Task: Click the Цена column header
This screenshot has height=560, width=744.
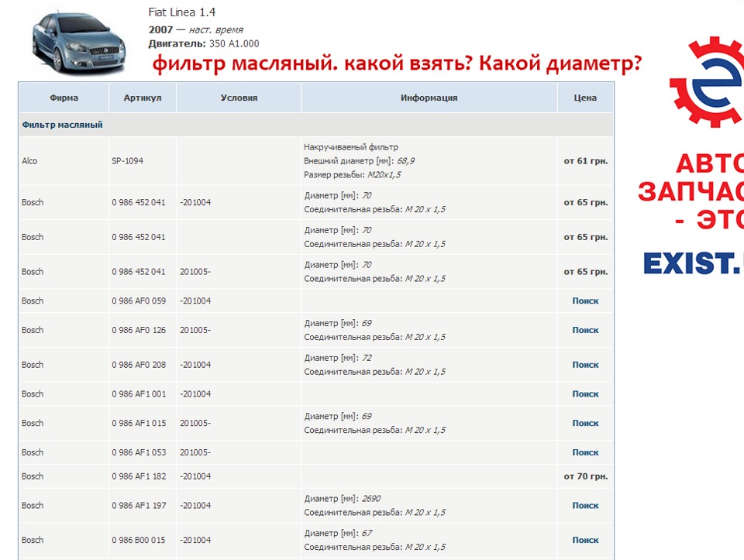Action: click(585, 98)
